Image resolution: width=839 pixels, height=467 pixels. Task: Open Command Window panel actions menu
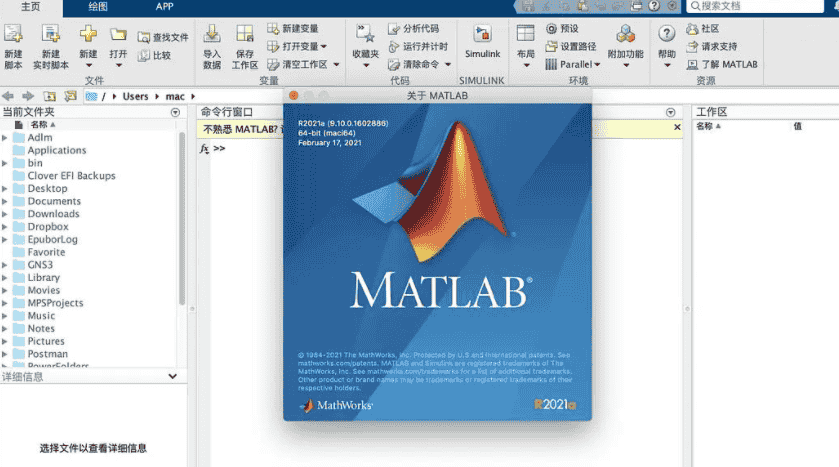670,112
